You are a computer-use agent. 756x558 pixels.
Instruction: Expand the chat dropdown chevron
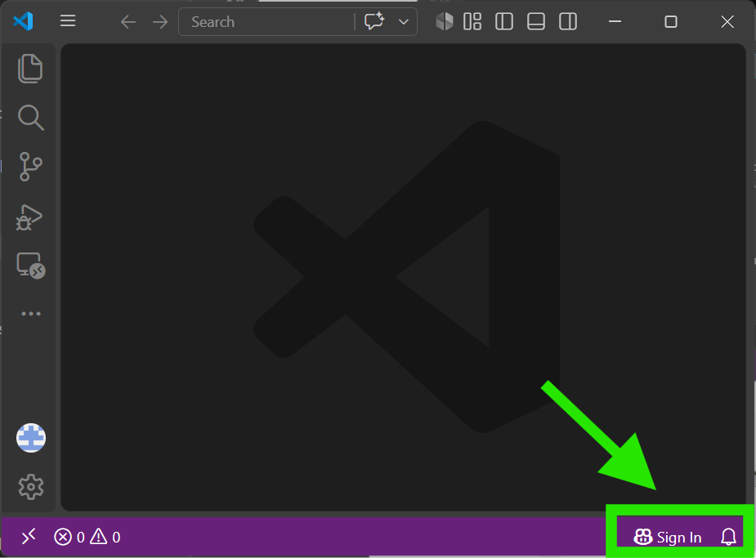pos(404,22)
